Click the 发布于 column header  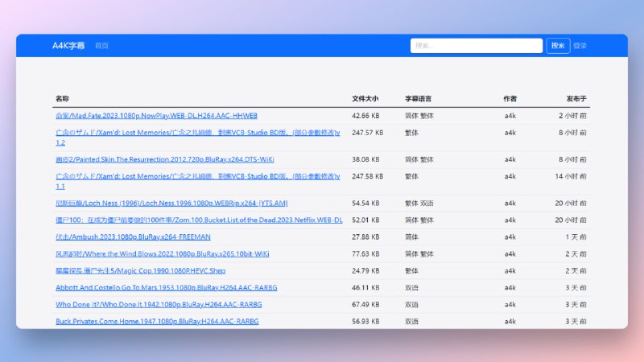tap(576, 99)
